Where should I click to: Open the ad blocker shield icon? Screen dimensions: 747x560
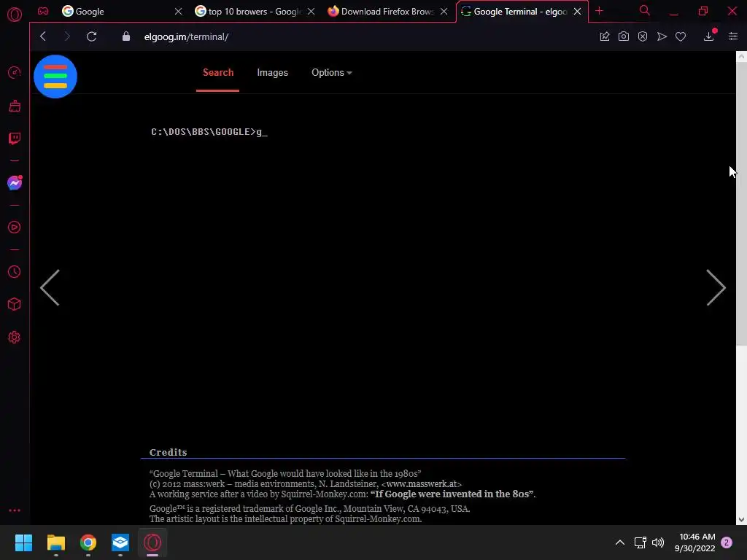click(643, 36)
